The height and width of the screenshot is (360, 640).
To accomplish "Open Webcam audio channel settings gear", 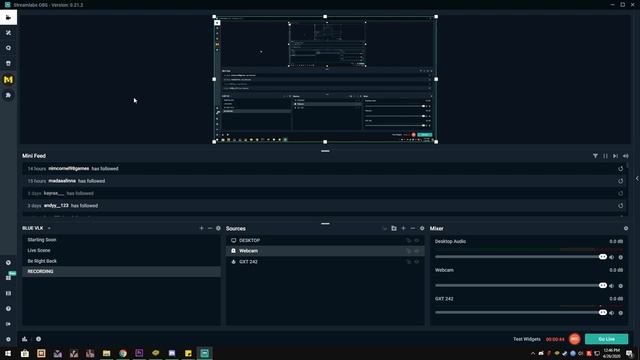I will [621, 286].
